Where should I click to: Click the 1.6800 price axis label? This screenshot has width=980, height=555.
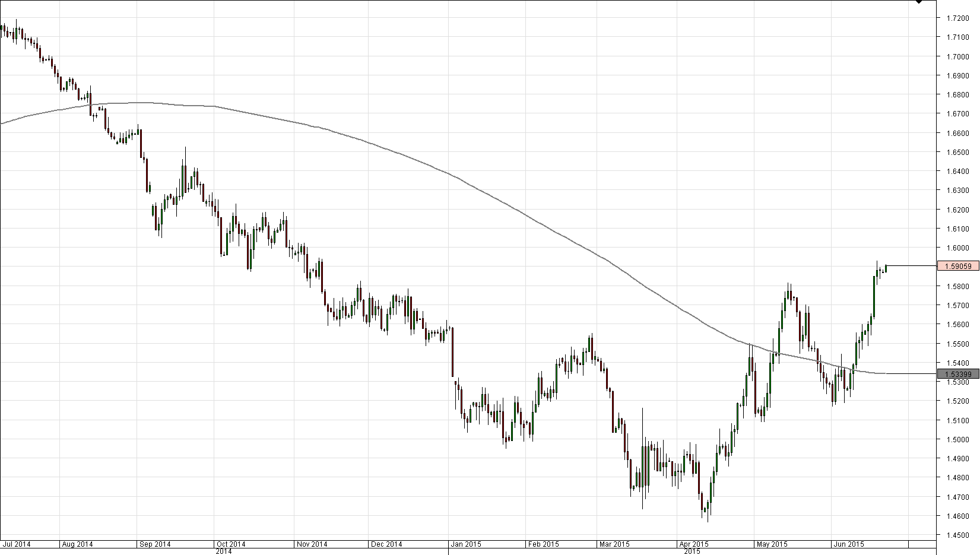click(x=957, y=95)
